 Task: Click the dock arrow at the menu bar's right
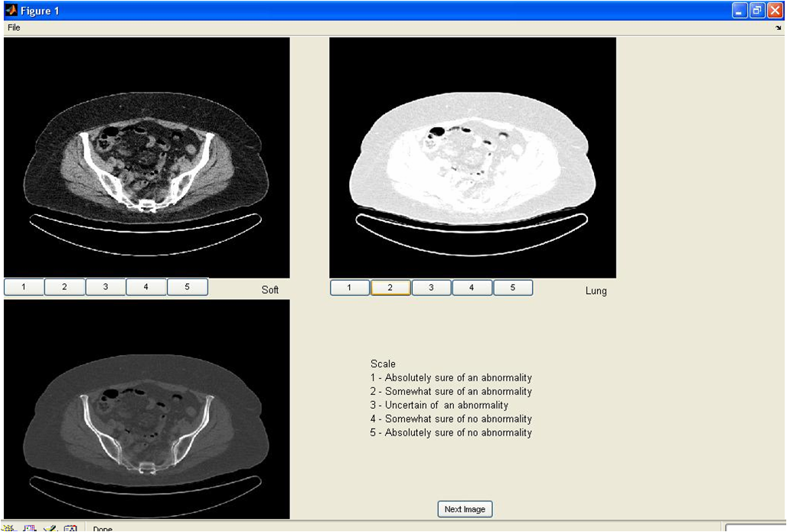pyautogui.click(x=778, y=28)
